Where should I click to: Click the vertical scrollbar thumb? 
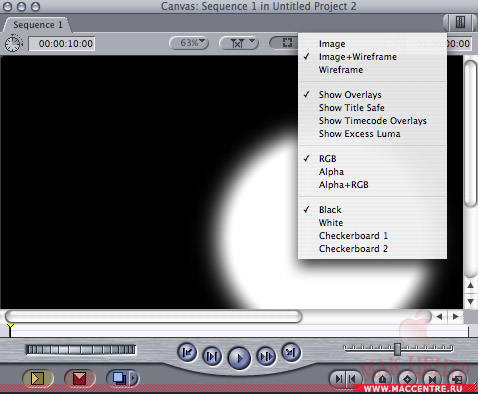tap(471, 133)
